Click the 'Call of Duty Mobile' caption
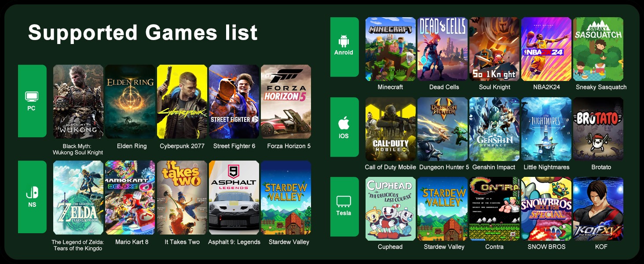The width and height of the screenshot is (644, 264). (390, 167)
